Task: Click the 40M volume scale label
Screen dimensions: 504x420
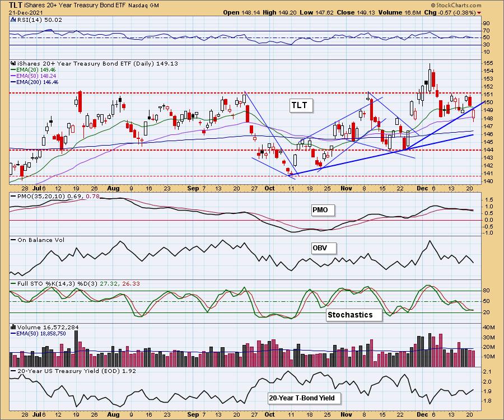Action: [488, 328]
